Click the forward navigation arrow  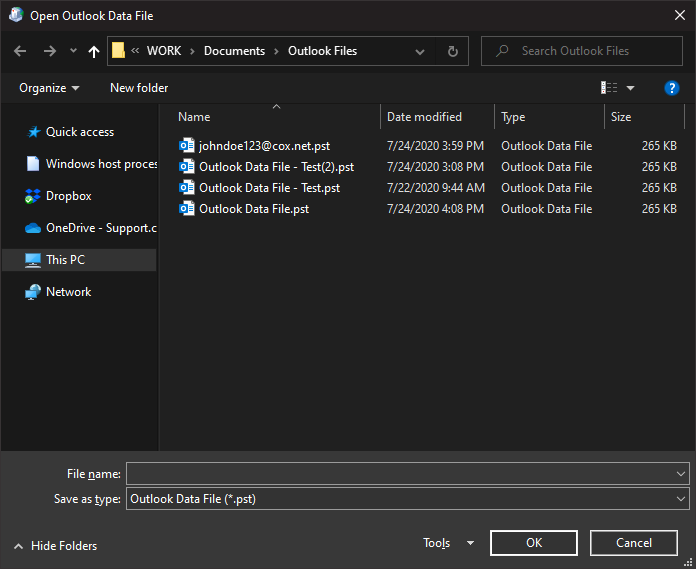50,51
